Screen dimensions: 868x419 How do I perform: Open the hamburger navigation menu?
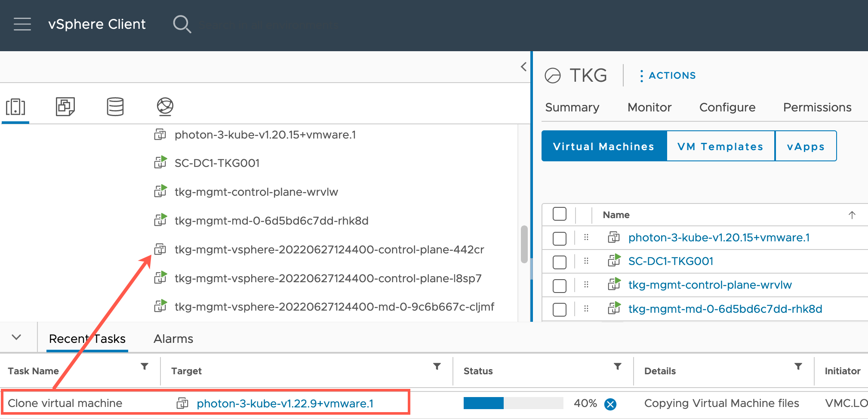22,24
